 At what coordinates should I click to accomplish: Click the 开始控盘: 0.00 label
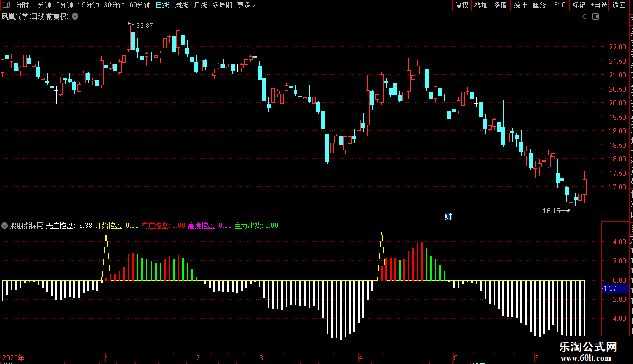click(x=117, y=226)
